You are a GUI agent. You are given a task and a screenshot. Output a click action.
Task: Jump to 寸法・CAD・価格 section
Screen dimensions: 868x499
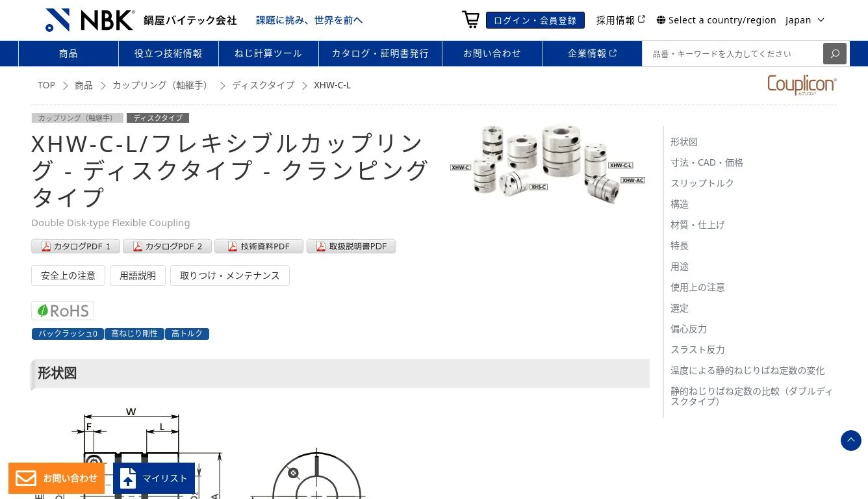click(x=707, y=162)
